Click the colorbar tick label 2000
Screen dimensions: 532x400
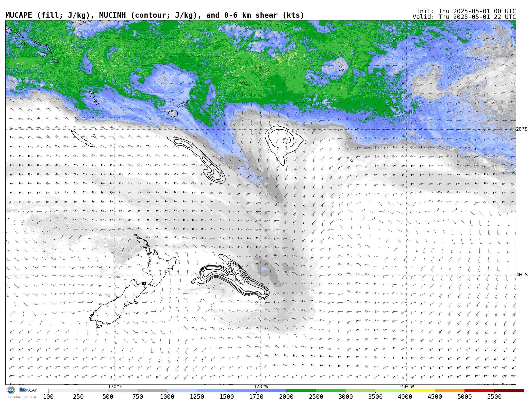(x=286, y=397)
